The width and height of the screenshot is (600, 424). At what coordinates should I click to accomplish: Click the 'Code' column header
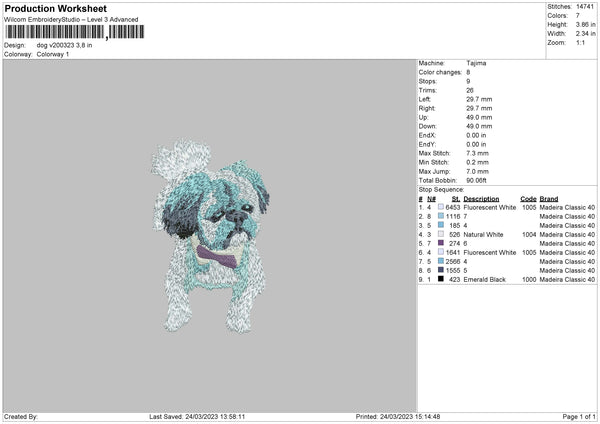[x=528, y=199]
